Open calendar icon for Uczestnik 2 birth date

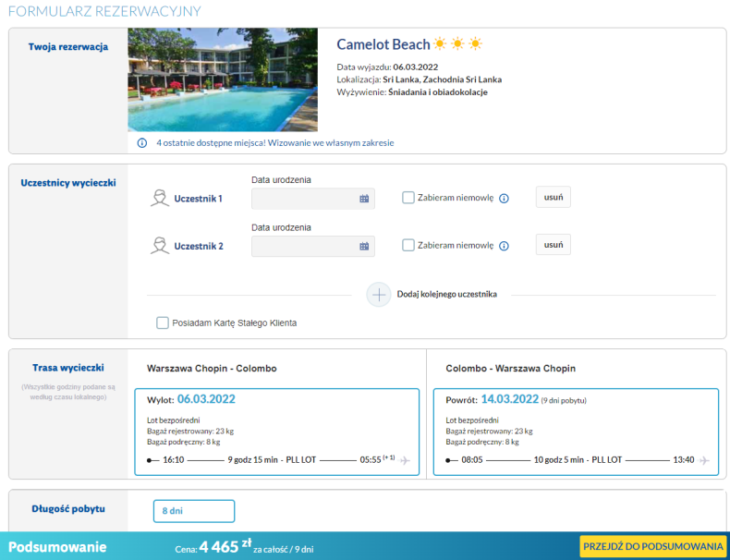click(364, 247)
